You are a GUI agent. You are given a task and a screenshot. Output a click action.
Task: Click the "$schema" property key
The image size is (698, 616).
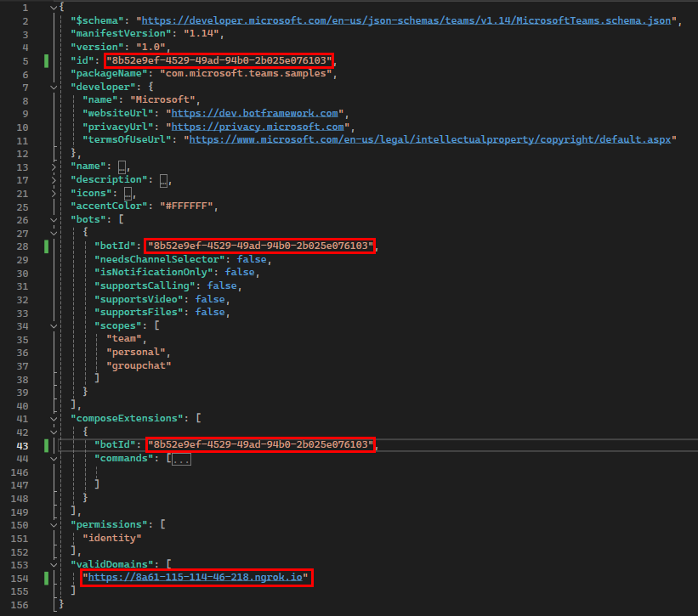tap(97, 20)
